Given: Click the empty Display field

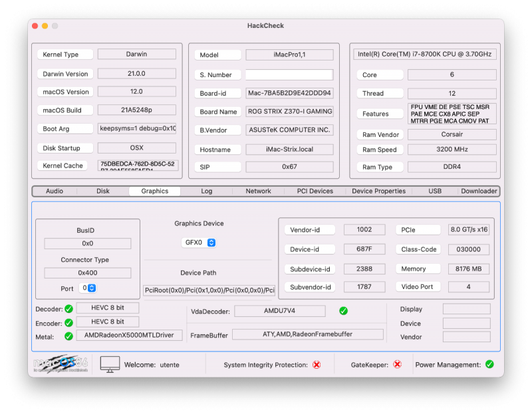Looking at the screenshot, I should tap(467, 309).
